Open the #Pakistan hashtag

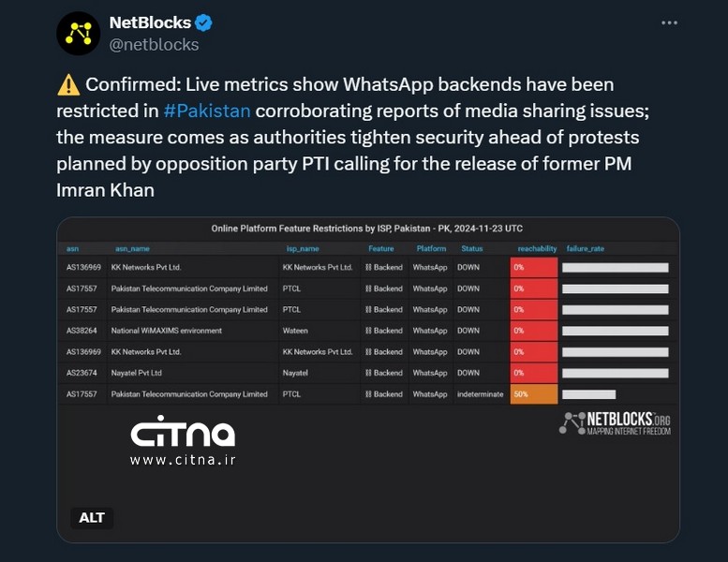pos(207,111)
